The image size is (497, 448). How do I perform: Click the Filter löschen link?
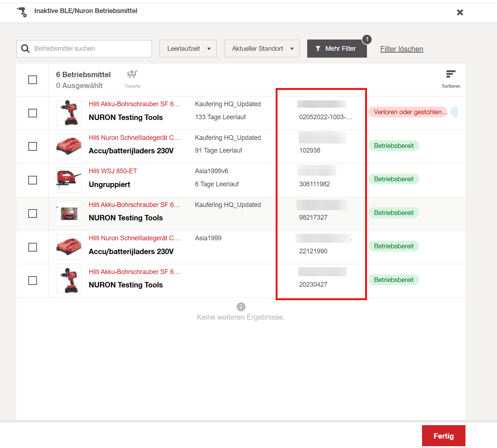pyautogui.click(x=402, y=49)
